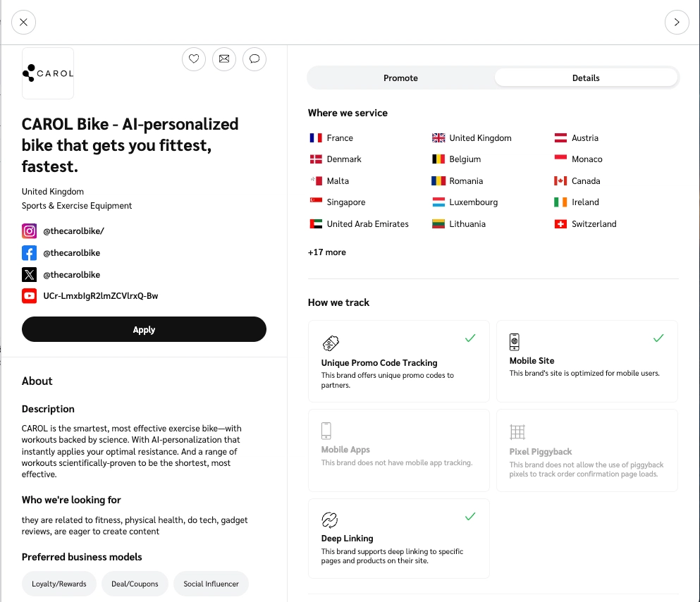
Task: Open the email envelope icon
Action: pos(224,59)
